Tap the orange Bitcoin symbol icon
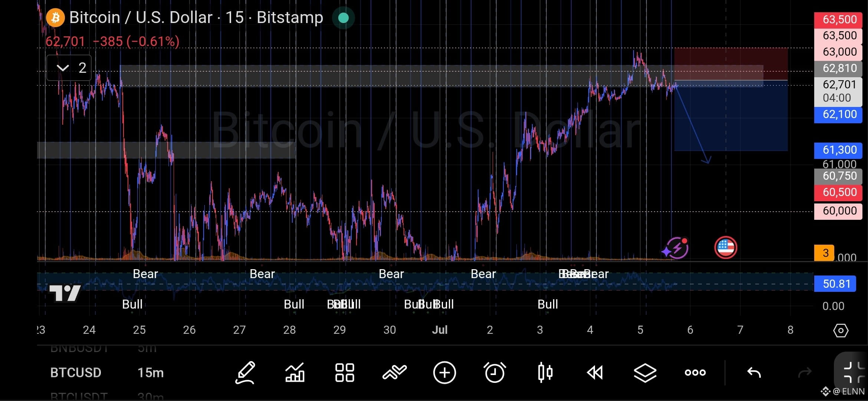 55,17
